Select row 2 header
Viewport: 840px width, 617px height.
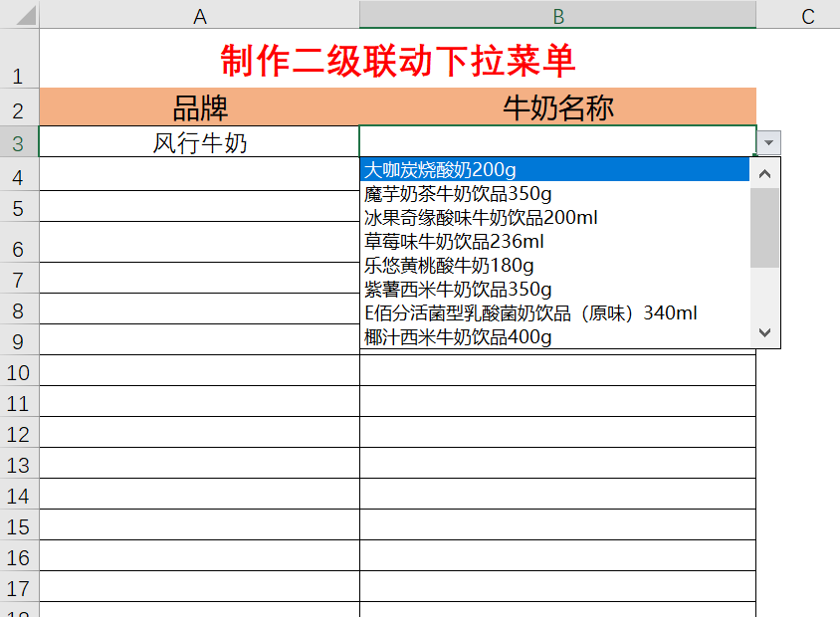(x=19, y=107)
